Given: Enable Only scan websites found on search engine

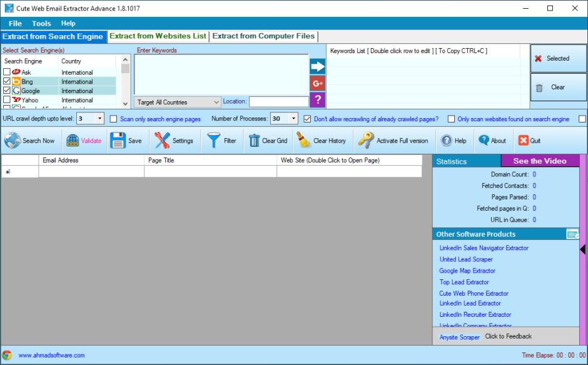Looking at the screenshot, I should (451, 119).
